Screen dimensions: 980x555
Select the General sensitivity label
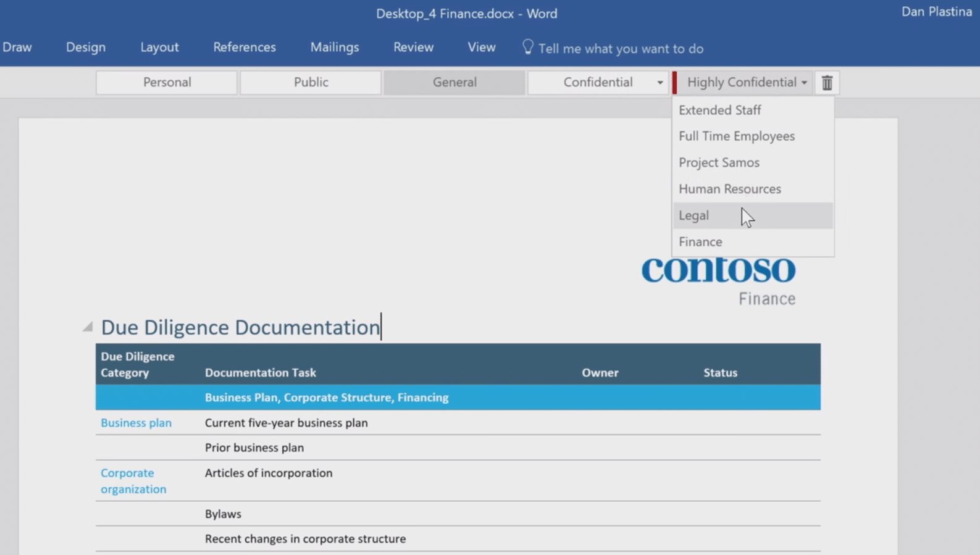tap(454, 82)
